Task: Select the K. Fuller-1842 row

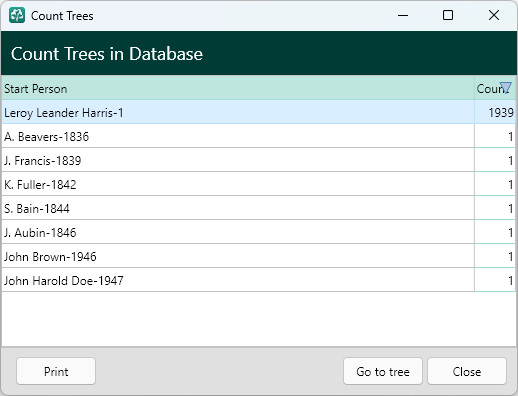Action: tap(259, 184)
